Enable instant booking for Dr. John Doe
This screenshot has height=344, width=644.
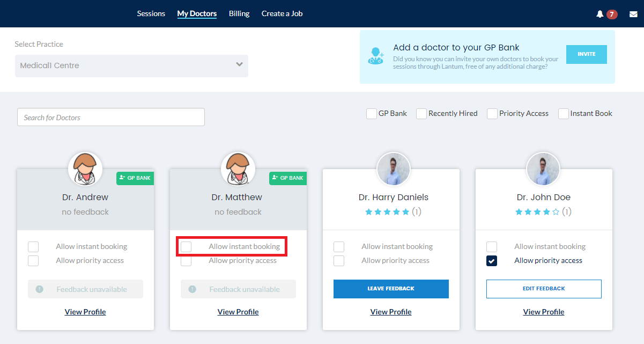(x=492, y=247)
